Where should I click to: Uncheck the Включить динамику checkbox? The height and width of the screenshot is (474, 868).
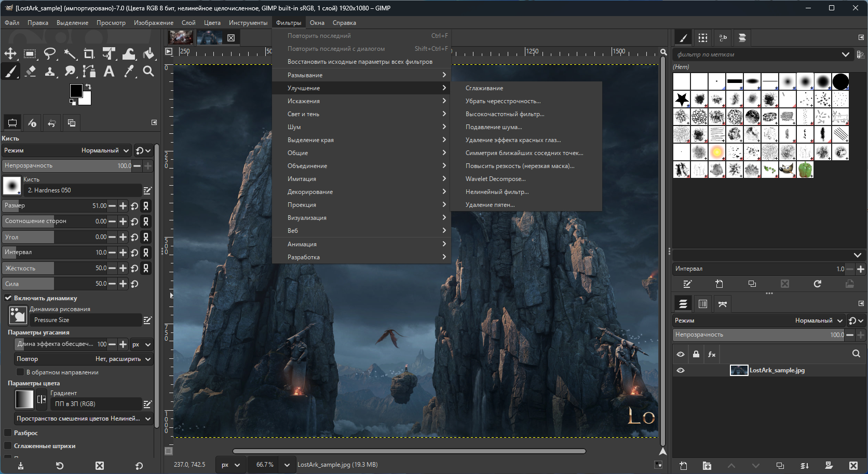[8, 298]
